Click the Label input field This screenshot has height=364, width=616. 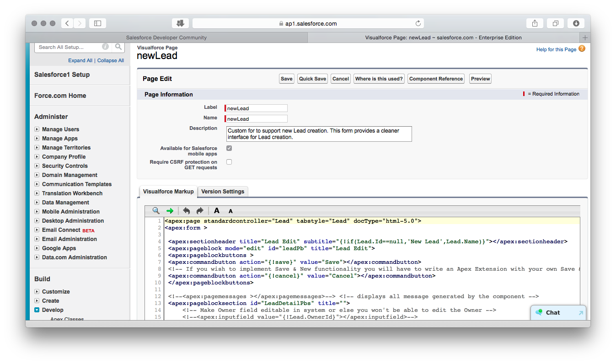click(257, 108)
